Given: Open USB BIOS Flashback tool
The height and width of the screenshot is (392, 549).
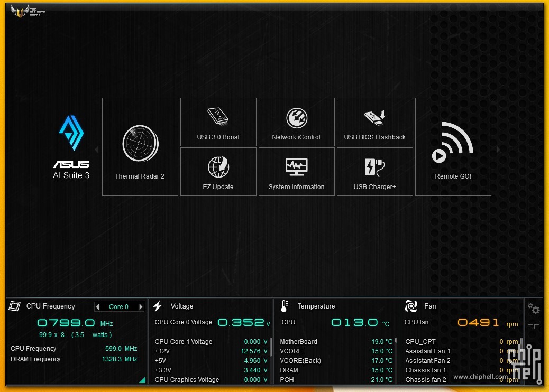Looking at the screenshot, I should click(374, 122).
